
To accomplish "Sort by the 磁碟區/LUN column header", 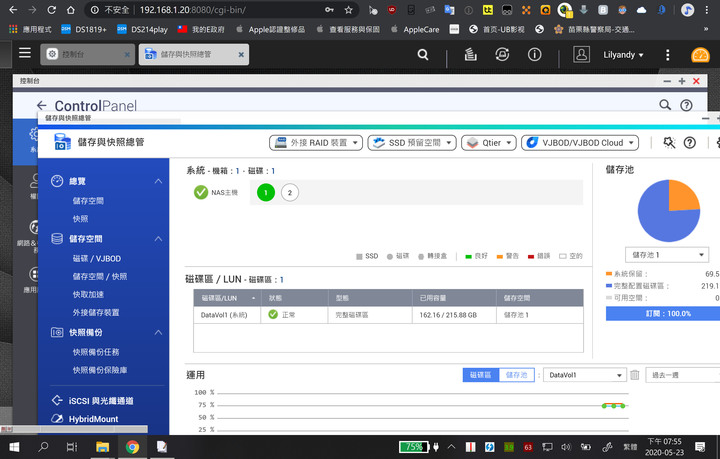I will tap(227, 298).
